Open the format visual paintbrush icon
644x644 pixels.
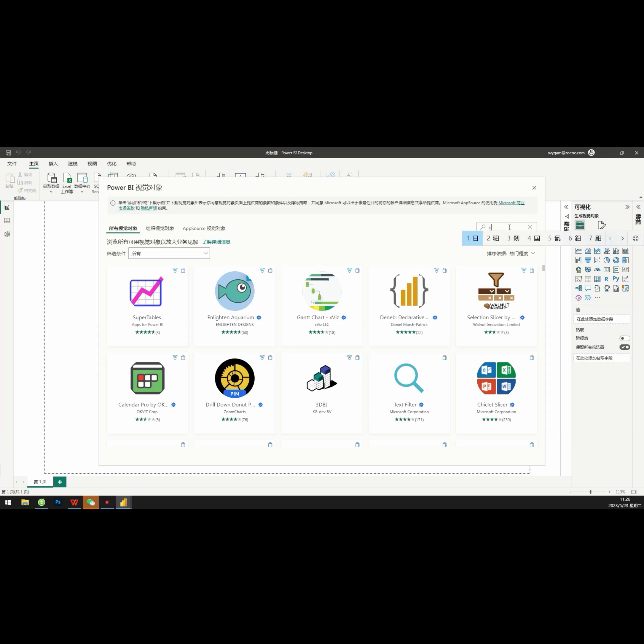tap(602, 225)
